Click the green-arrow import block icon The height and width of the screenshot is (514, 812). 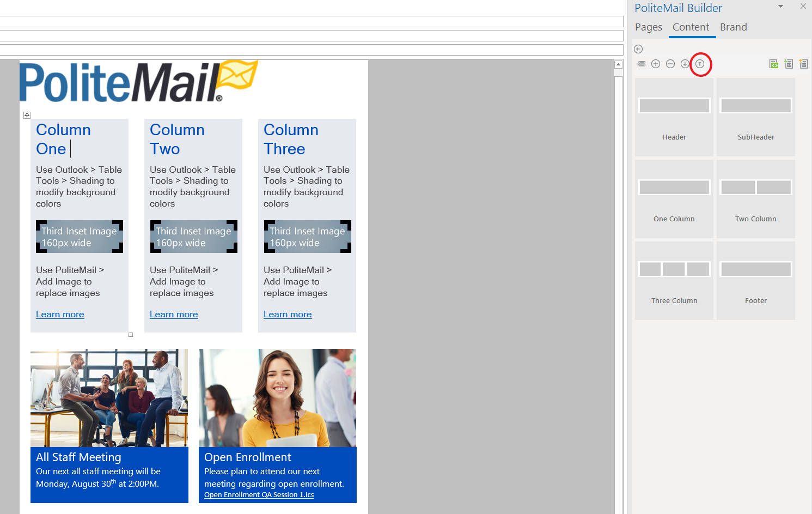click(789, 64)
